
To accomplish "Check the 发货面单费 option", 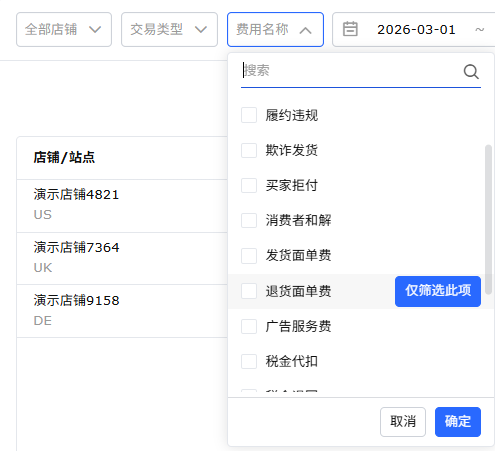I will pos(249,256).
